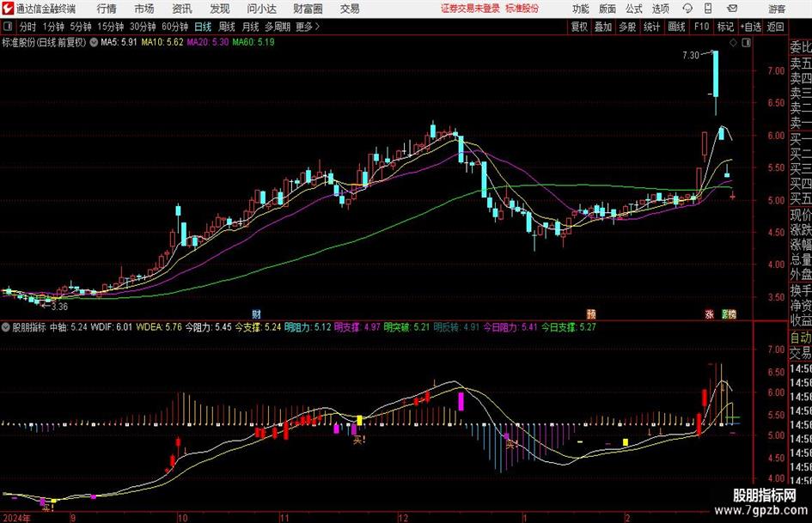Open the 选项 menu
This screenshot has height=523, width=812.
pos(660,9)
